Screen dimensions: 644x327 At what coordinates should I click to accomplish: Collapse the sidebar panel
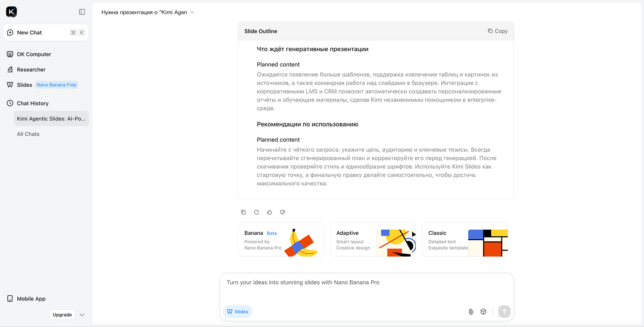coord(82,12)
